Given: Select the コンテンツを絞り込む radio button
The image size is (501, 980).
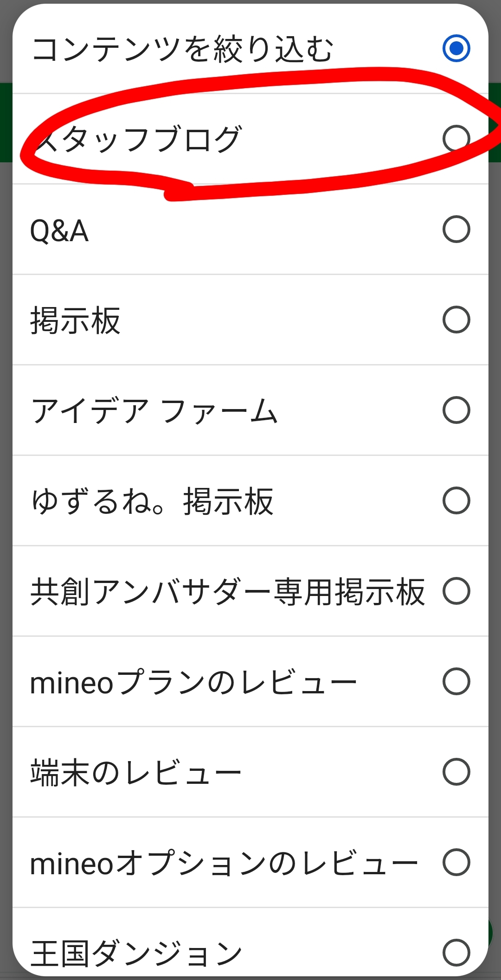Looking at the screenshot, I should [x=456, y=48].
